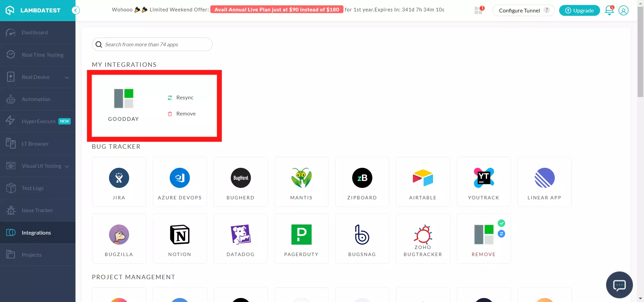
Task: Select the Notion integration icon
Action: pos(179,235)
